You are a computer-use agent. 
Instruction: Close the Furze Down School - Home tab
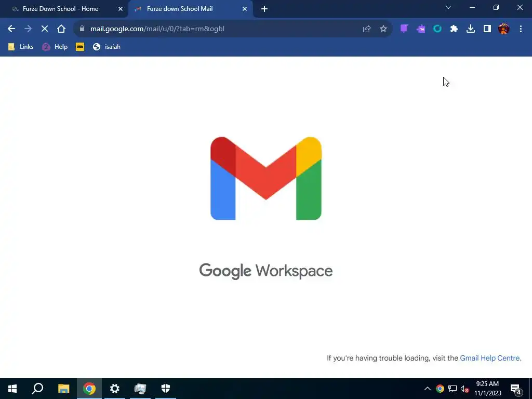point(121,9)
